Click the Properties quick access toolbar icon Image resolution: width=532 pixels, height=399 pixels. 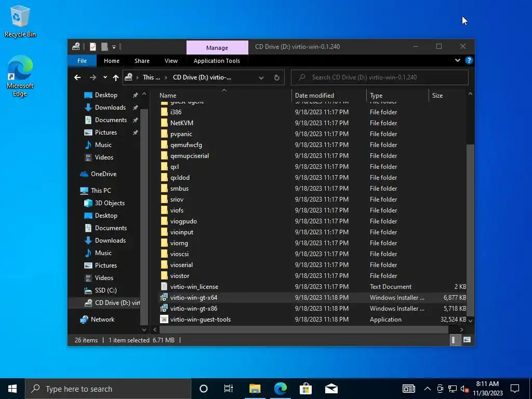pos(93,47)
